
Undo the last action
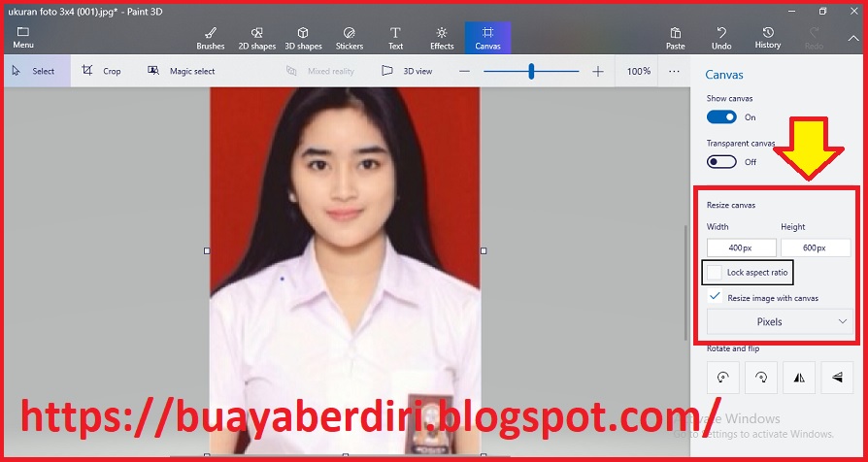click(721, 38)
